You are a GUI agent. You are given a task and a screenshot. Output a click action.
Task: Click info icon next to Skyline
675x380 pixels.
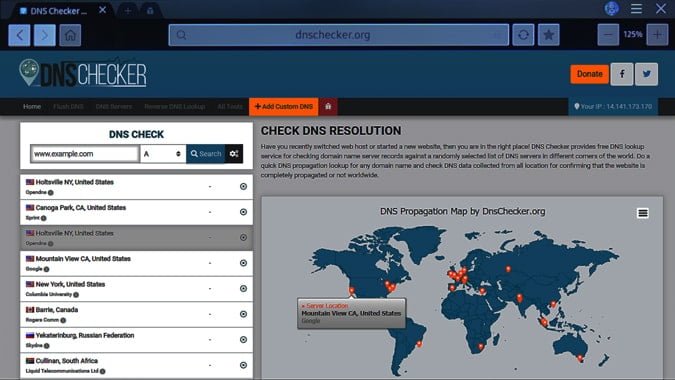46,346
